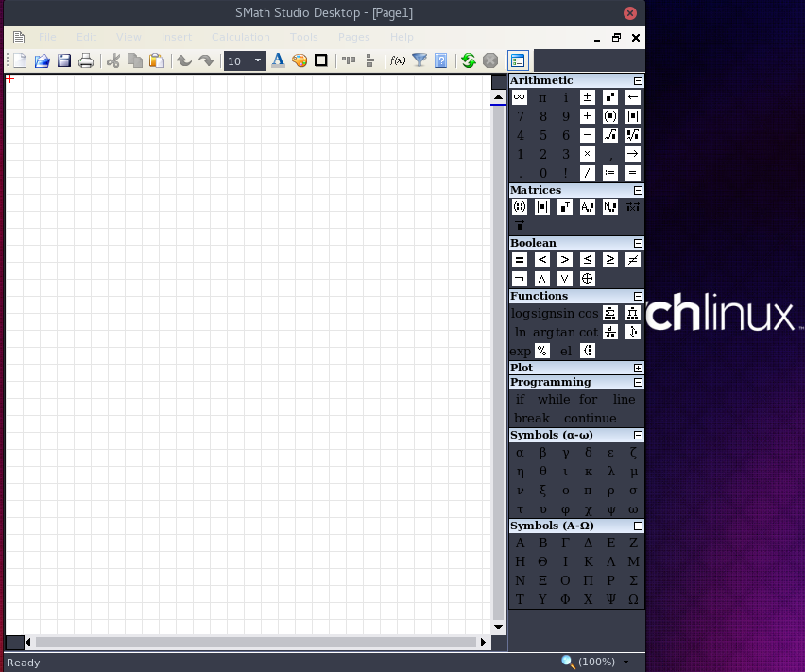The width and height of the screenshot is (805, 672).
Task: Open the Insert menu
Action: [x=177, y=37]
